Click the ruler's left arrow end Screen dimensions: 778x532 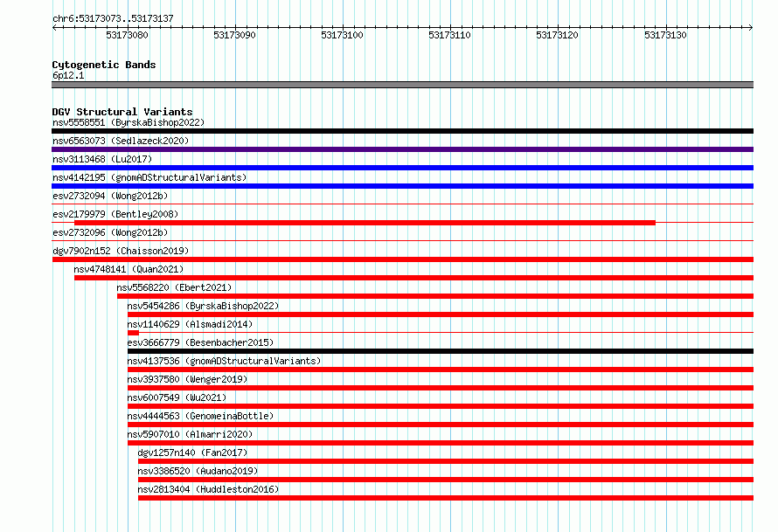[x=54, y=28]
